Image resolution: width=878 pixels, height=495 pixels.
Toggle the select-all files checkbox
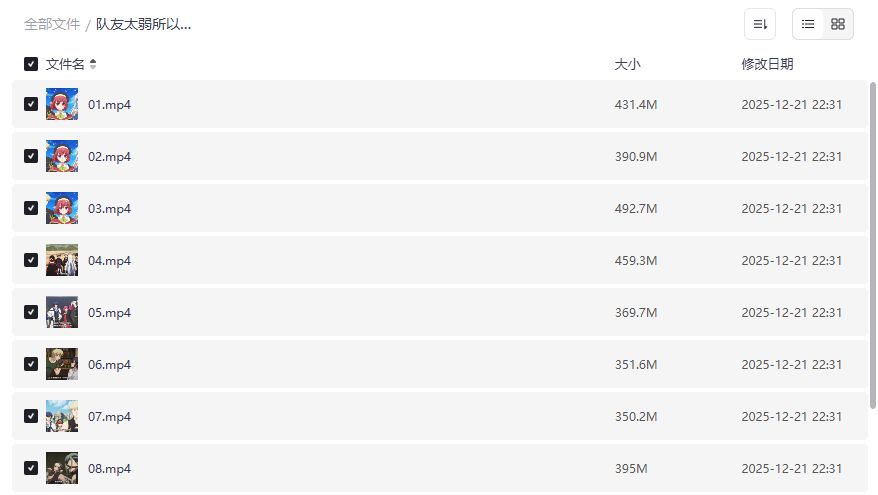tap(31, 64)
